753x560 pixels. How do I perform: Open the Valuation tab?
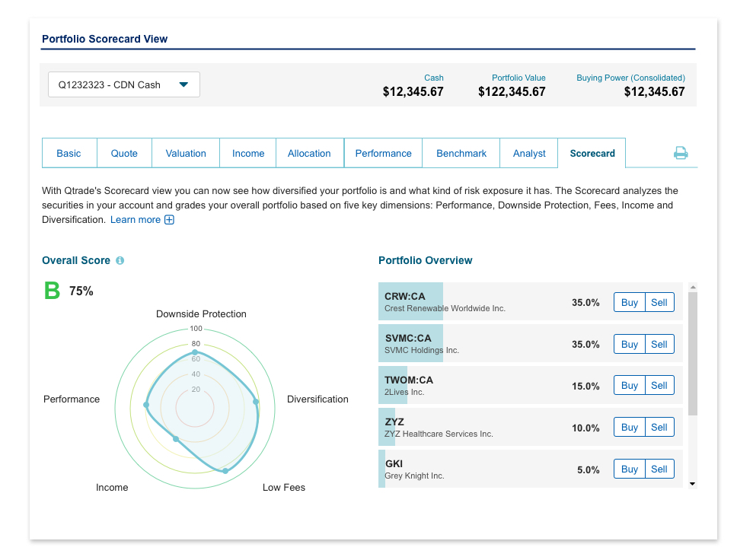186,153
